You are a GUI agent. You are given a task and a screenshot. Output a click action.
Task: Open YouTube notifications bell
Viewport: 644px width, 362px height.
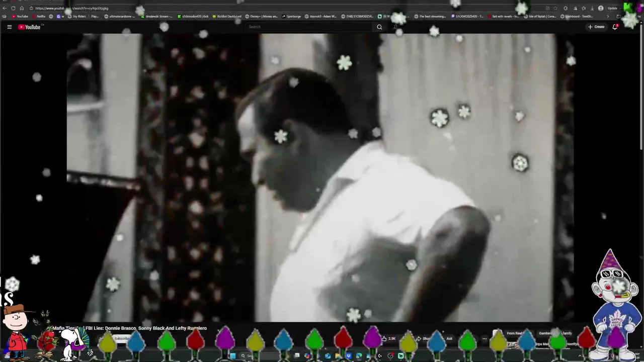(615, 27)
